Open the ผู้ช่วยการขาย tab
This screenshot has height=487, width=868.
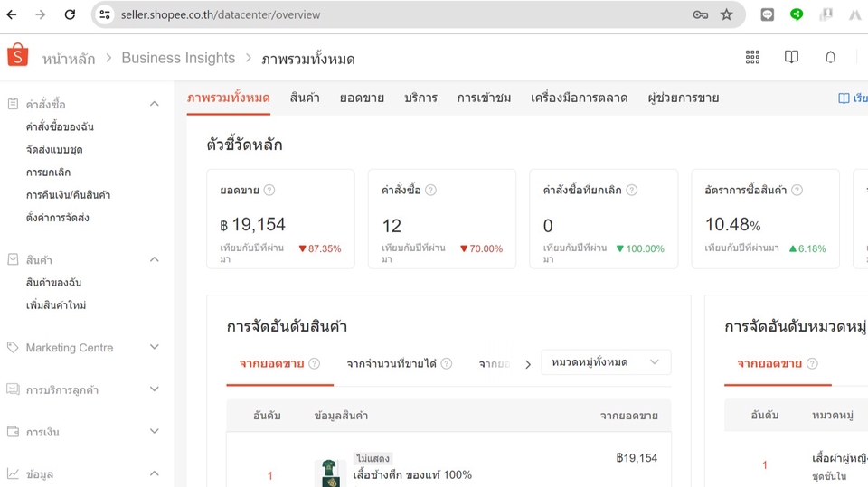684,98
